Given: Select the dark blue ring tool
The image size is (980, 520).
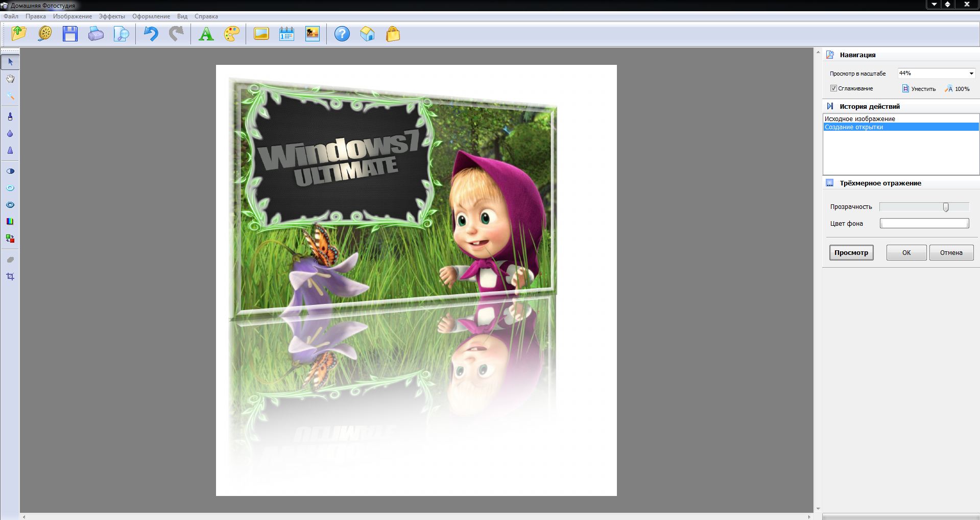Looking at the screenshot, I should [10, 205].
